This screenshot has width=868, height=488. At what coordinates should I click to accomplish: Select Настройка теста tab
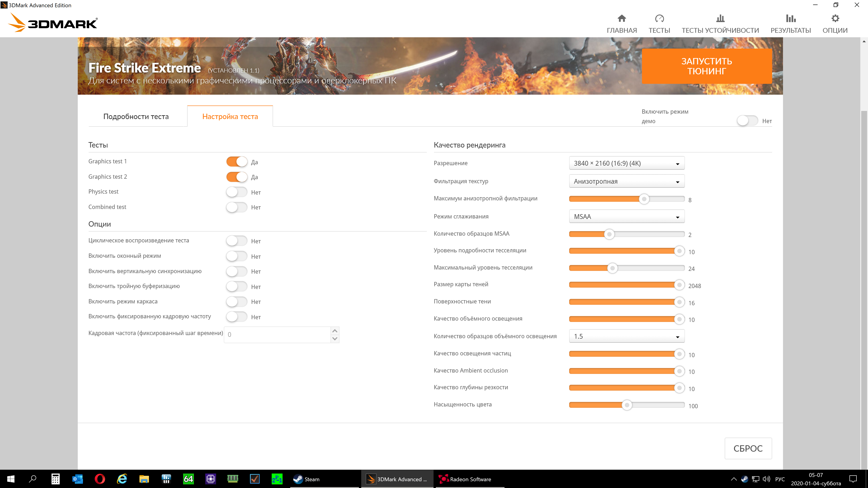[x=230, y=117]
